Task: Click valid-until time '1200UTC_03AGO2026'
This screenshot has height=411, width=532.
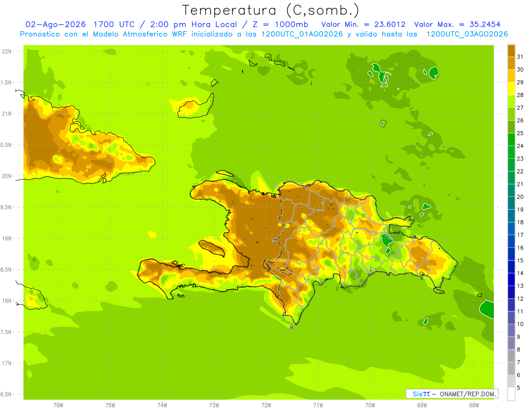Action: 467,34
